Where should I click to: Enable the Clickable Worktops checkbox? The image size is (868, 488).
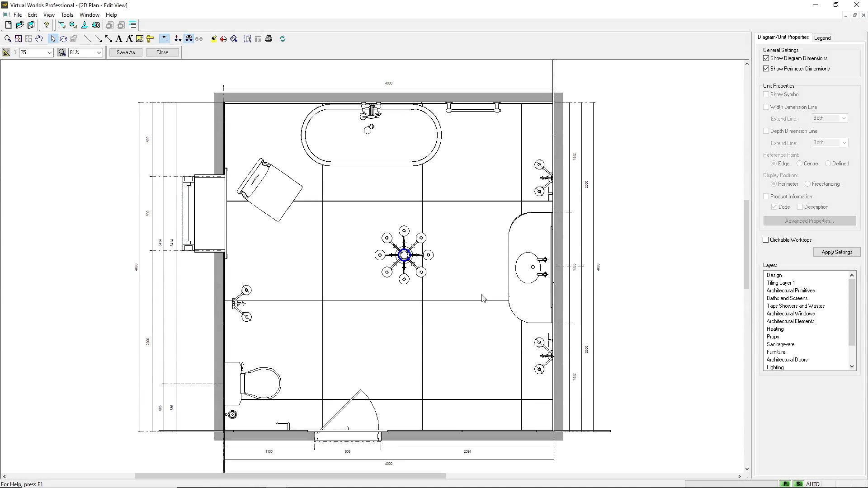pyautogui.click(x=765, y=240)
